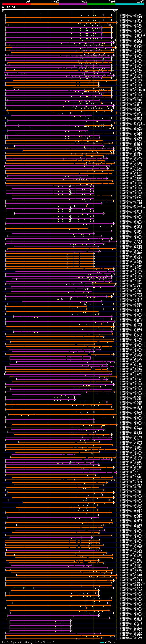
Task: Select hit label UniRef100_C5G9C0
Action: (131, 527)
